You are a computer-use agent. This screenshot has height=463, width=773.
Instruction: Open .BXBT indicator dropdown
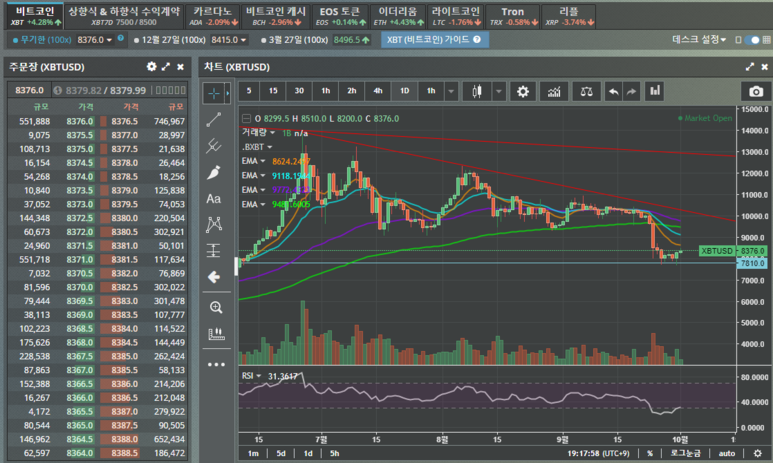(x=270, y=147)
